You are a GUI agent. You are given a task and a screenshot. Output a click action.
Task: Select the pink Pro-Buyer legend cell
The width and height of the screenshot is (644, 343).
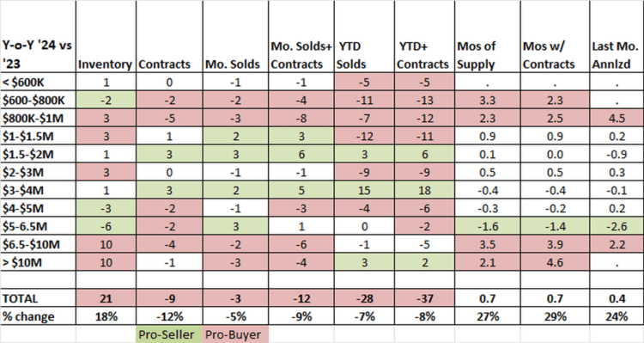click(235, 334)
